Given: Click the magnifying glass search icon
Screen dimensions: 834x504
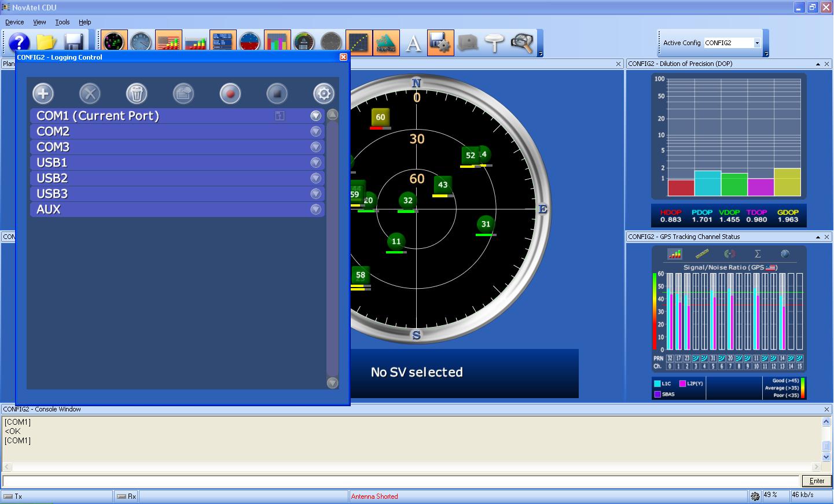Looking at the screenshot, I should click(522, 43).
